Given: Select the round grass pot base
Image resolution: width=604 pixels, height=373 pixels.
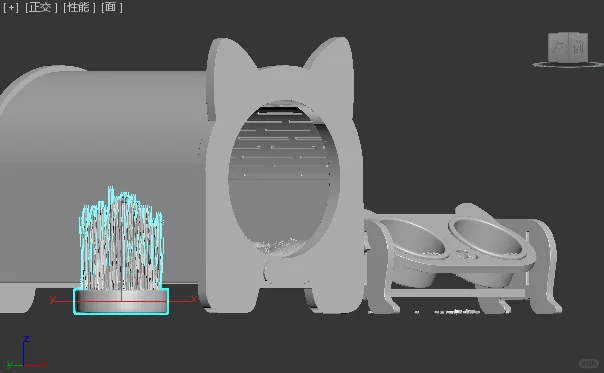Looking at the screenshot, I should click(121, 301).
